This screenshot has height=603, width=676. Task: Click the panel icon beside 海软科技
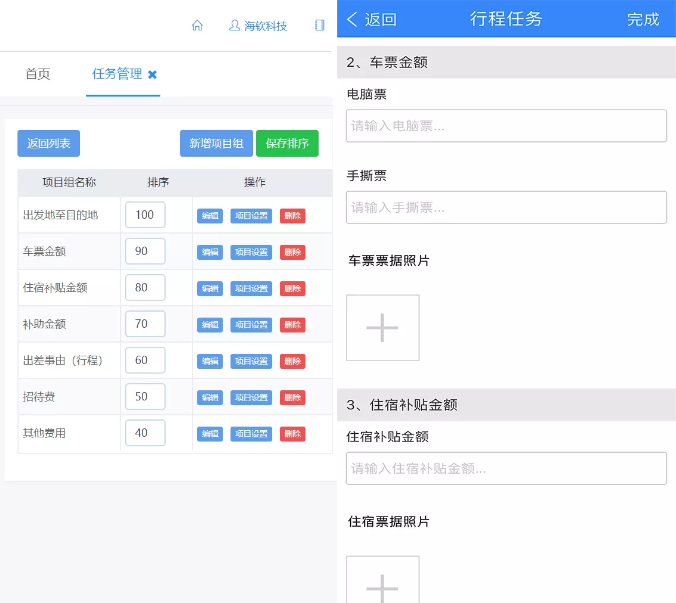pyautogui.click(x=319, y=25)
